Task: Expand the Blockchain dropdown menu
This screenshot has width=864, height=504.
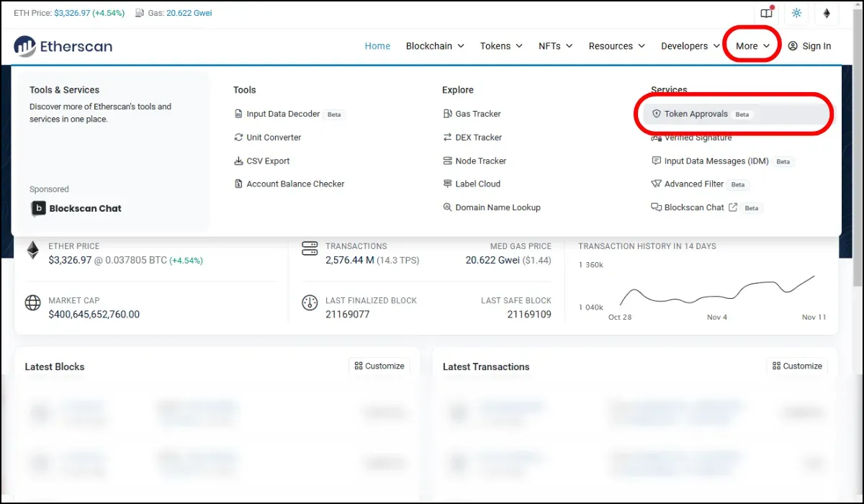Action: point(435,46)
